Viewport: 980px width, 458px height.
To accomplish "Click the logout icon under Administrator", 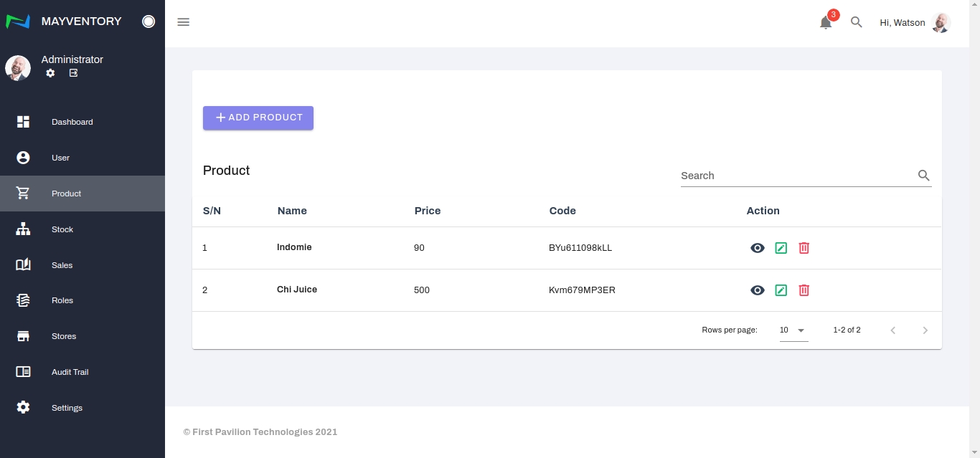I will coord(73,73).
